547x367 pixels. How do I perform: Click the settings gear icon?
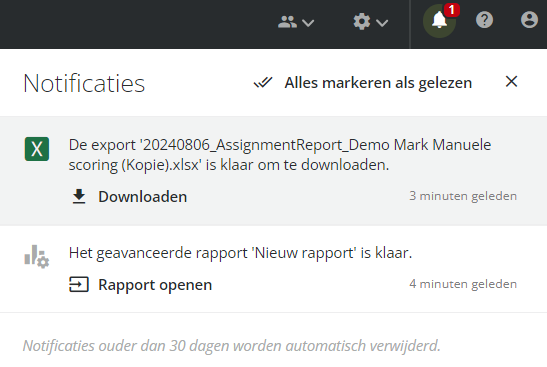362,22
